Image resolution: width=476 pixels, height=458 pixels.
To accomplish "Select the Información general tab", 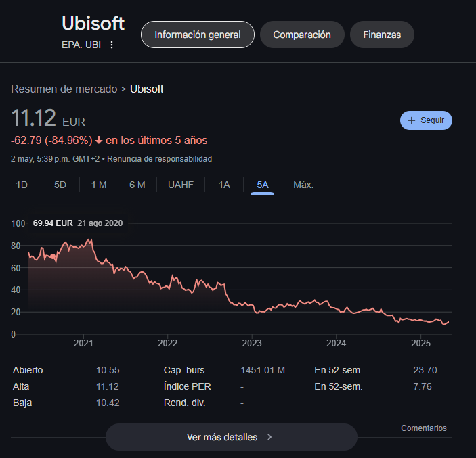I will (x=198, y=35).
